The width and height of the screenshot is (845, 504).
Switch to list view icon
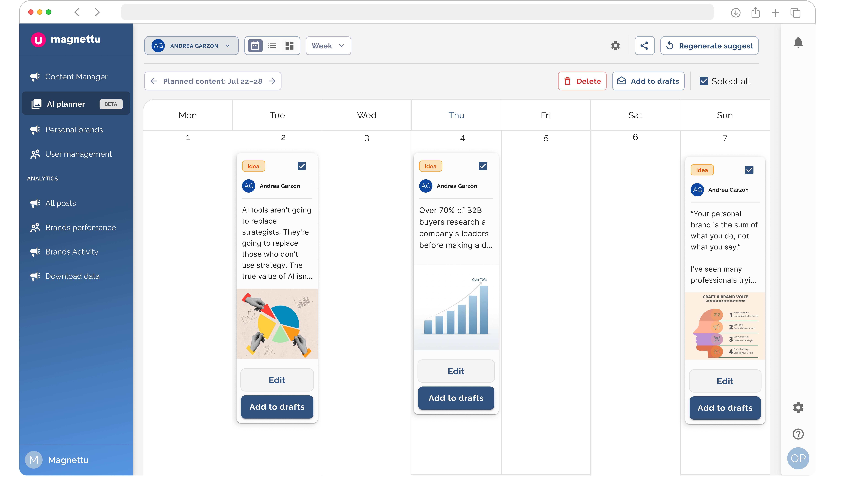pos(272,45)
